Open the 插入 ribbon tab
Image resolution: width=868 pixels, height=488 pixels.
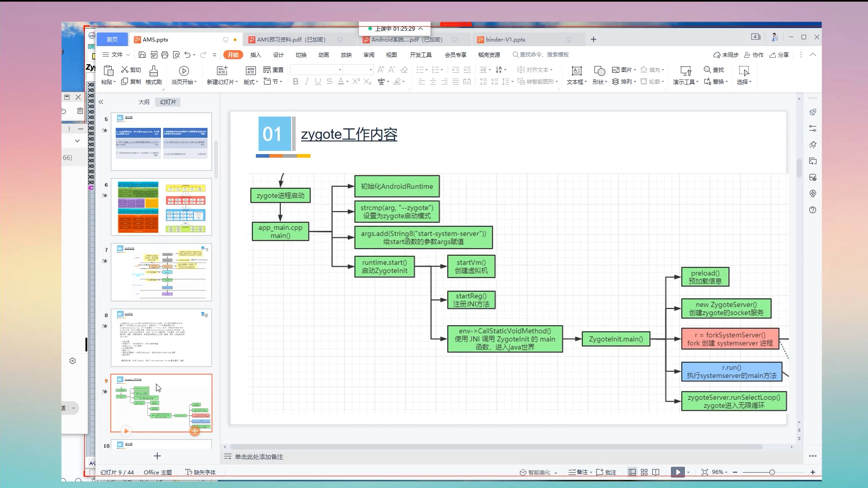tap(255, 55)
